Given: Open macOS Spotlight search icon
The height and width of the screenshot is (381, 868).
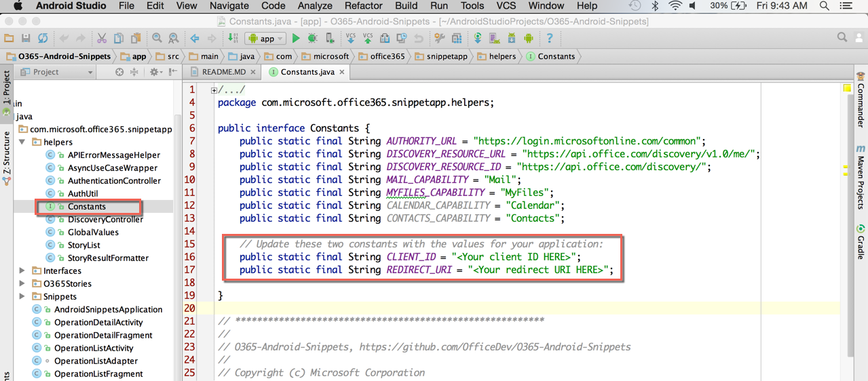Looking at the screenshot, I should (x=824, y=6).
